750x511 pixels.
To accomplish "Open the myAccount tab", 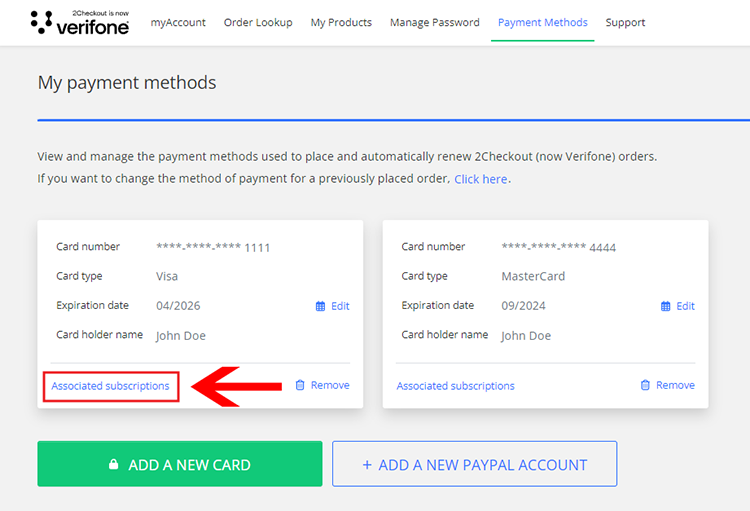I will pos(178,22).
